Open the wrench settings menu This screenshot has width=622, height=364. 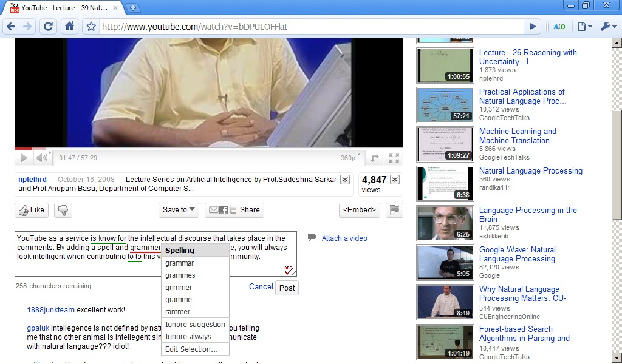(608, 27)
